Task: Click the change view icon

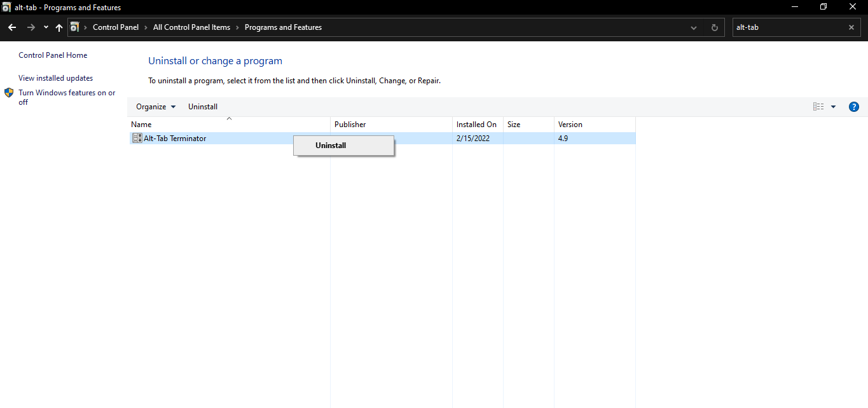Action: click(818, 107)
